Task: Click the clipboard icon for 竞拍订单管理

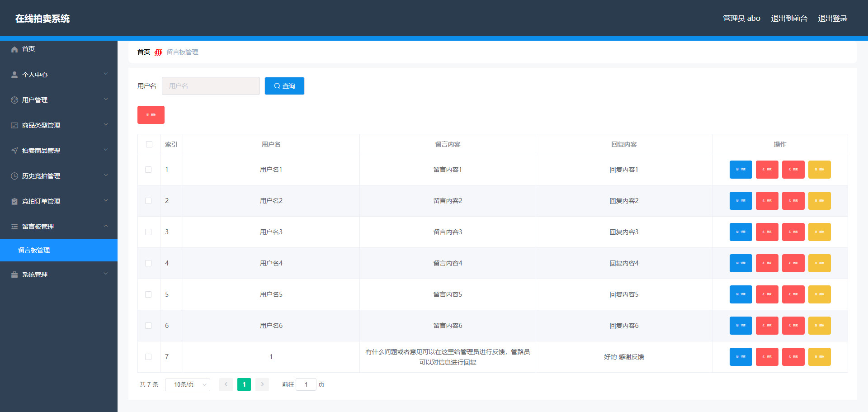Action: 14,201
